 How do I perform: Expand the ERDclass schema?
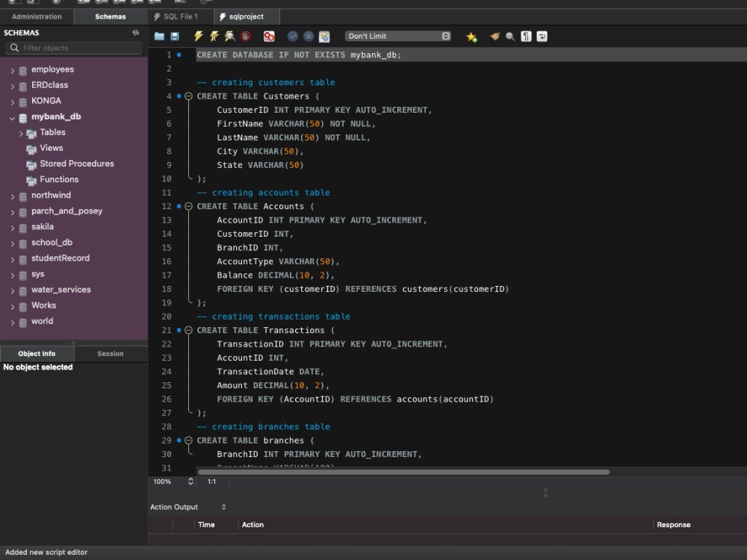13,86
